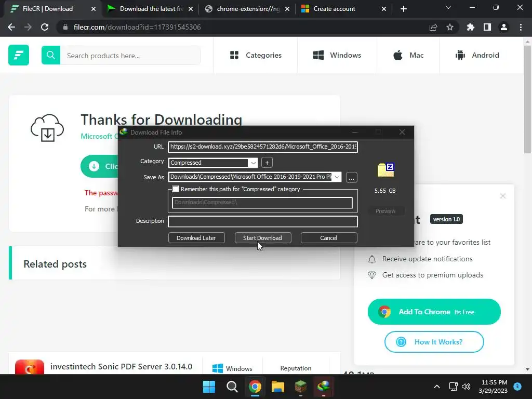
Task: Dismiss the extension promo with X
Action: click(x=503, y=196)
